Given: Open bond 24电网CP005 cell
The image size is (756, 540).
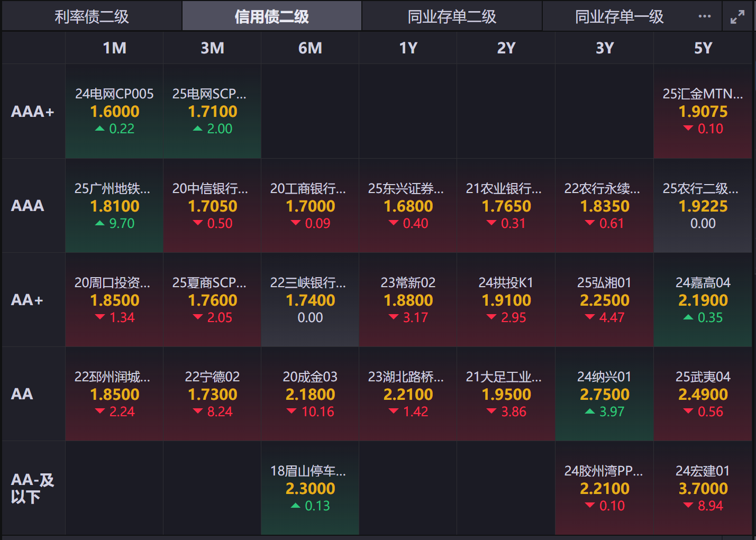Looking at the screenshot, I should tap(114, 112).
